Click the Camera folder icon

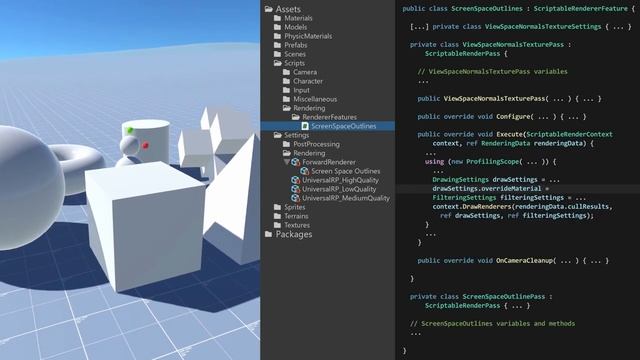pyautogui.click(x=287, y=72)
